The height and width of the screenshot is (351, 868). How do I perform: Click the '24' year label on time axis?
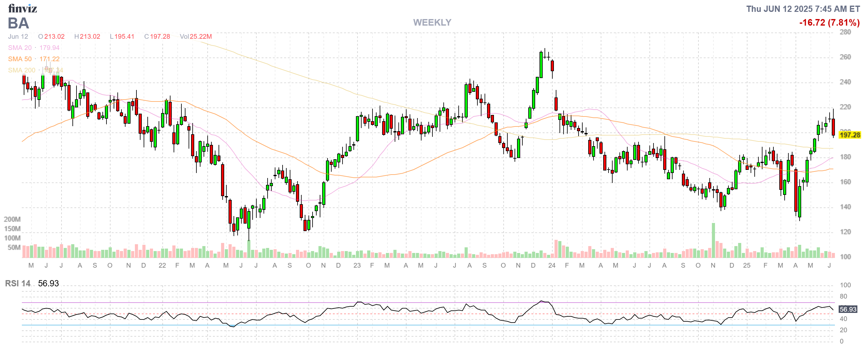(552, 265)
